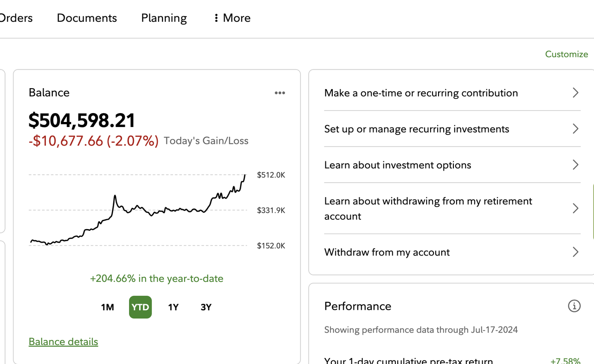
Task: Click the Today's Gain/Loss label
Action: click(x=206, y=141)
